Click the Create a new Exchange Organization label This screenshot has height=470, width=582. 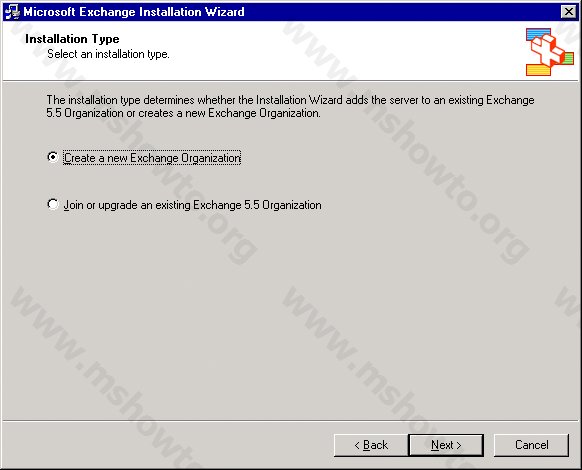coord(152,158)
